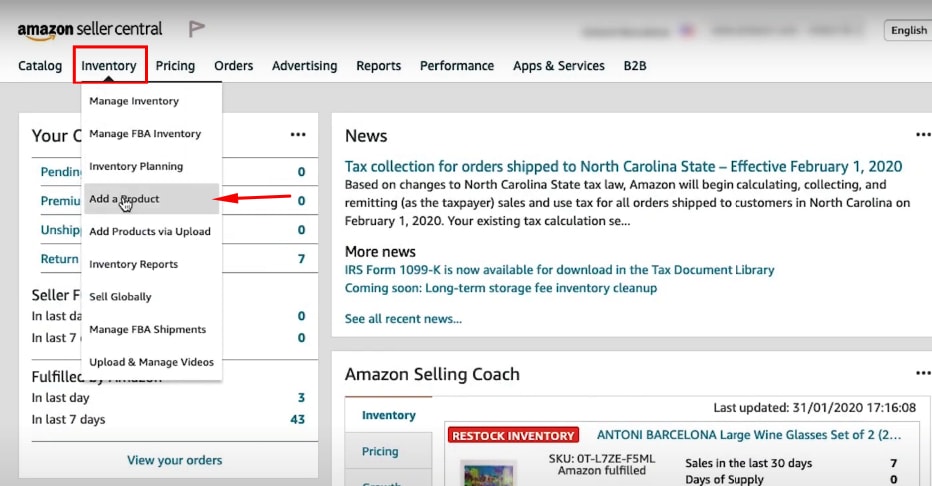The width and height of the screenshot is (932, 486).
Task: Select Add Products via Upload
Action: [152, 231]
